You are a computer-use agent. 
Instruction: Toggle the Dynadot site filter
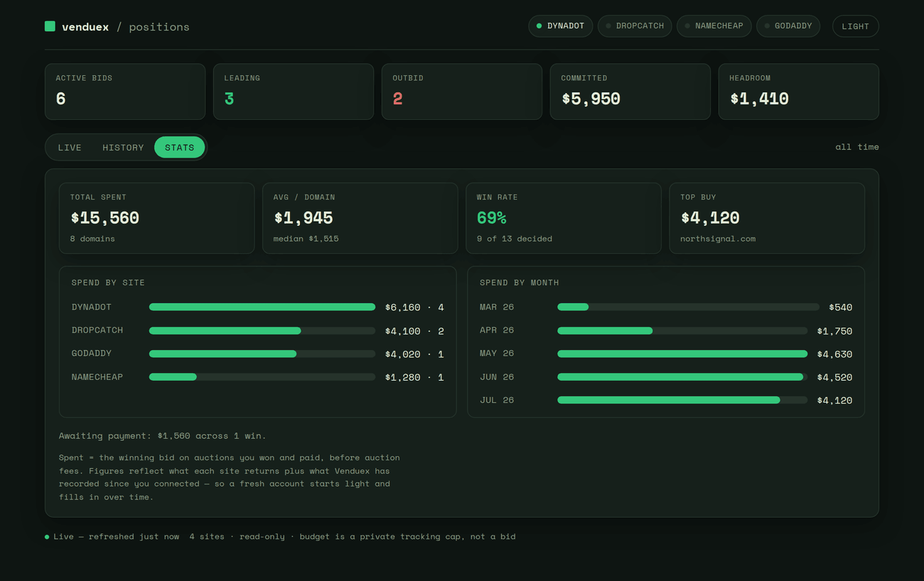pyautogui.click(x=560, y=26)
